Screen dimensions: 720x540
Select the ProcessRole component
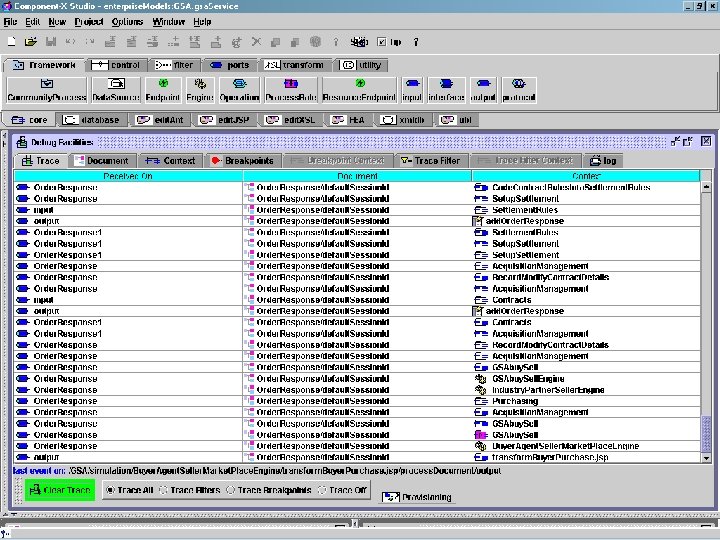(x=291, y=90)
